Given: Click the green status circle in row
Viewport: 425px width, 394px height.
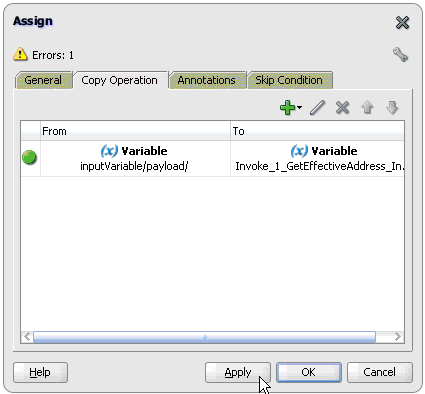Looking at the screenshot, I should (x=29, y=157).
